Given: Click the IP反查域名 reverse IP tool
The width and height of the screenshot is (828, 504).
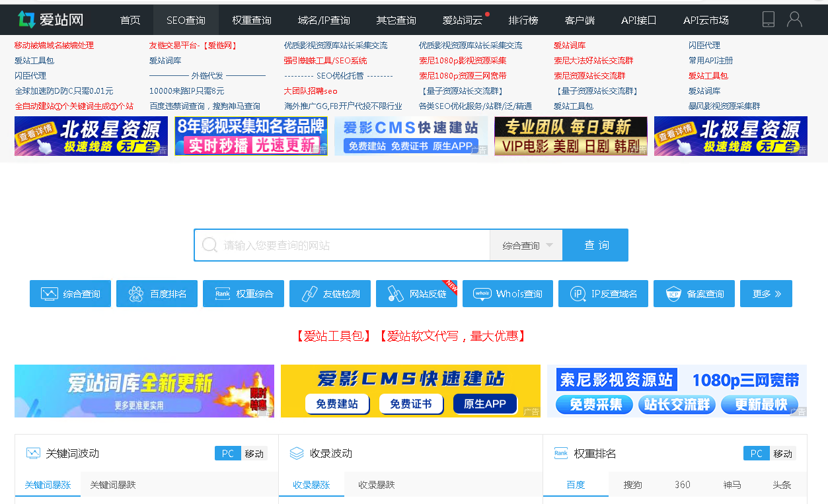Looking at the screenshot, I should (603, 293).
